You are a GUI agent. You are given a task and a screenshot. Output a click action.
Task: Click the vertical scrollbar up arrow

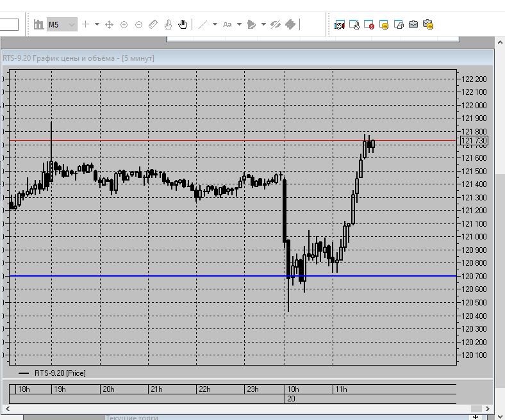tap(500, 42)
